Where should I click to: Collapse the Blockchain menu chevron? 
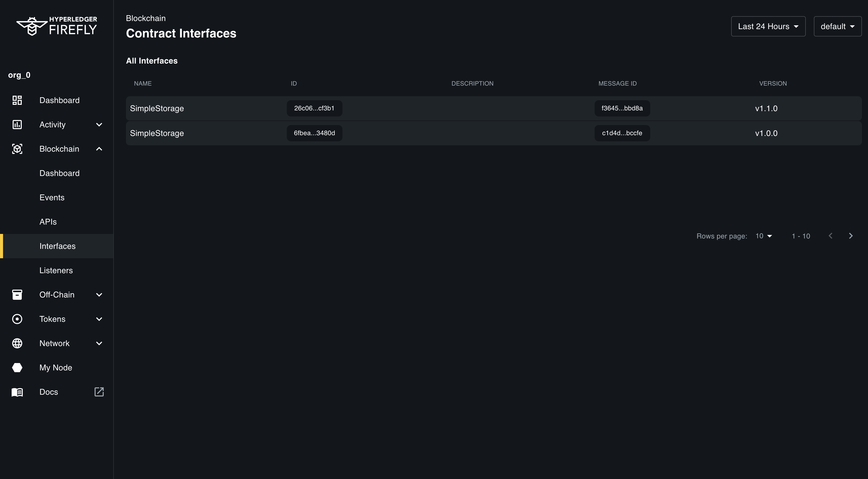click(x=99, y=149)
